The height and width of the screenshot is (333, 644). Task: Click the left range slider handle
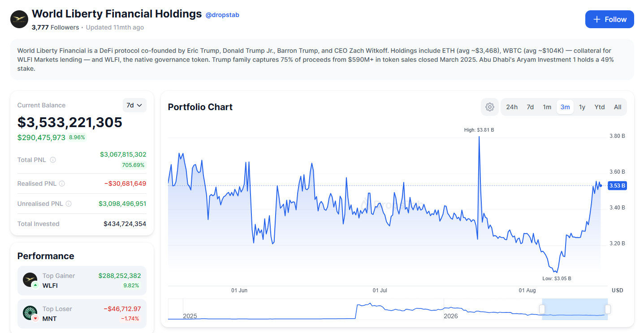coord(542,309)
